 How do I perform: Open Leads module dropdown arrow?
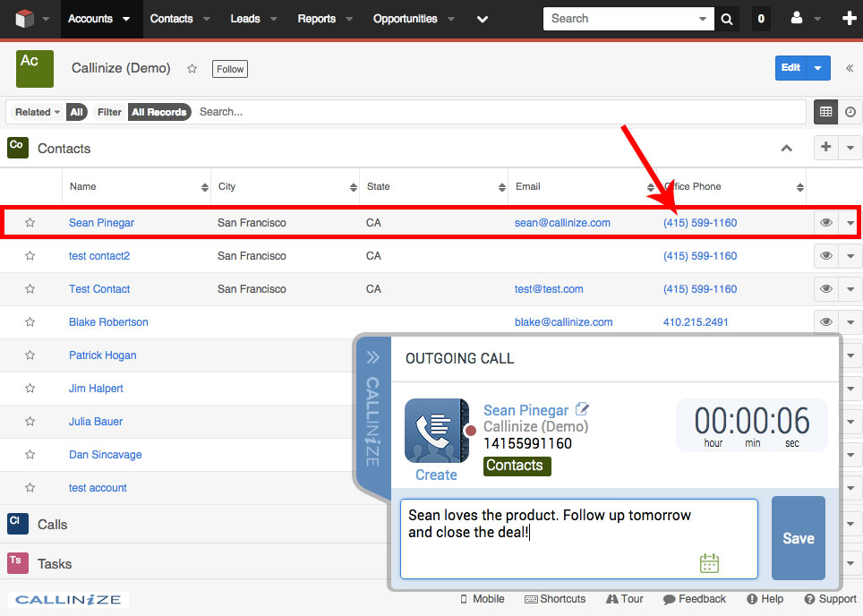pos(274,19)
